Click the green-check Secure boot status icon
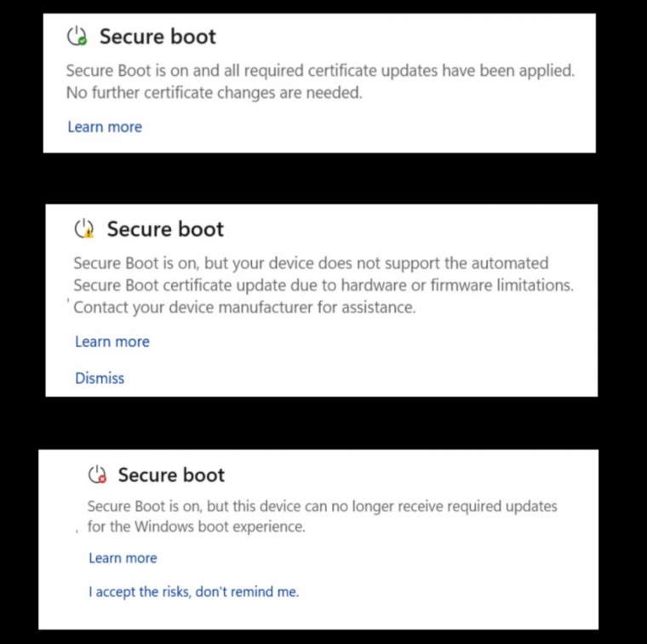 pos(77,36)
